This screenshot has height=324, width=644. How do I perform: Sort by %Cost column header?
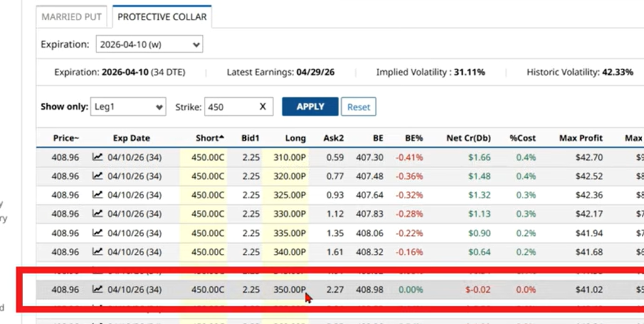coord(522,138)
